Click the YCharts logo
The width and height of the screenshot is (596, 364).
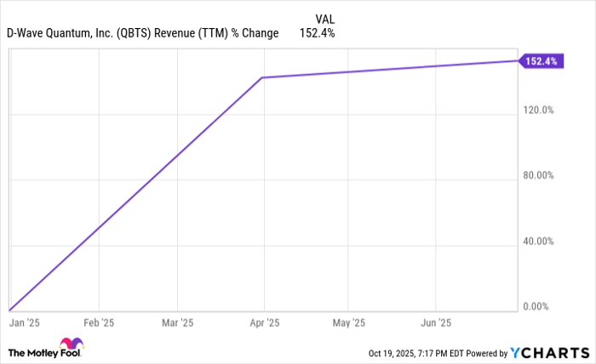click(547, 352)
